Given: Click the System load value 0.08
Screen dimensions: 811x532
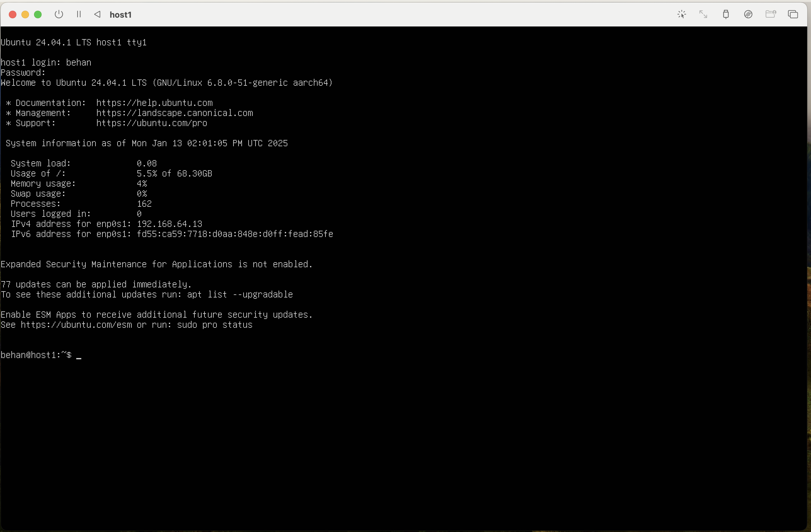Looking at the screenshot, I should (147, 164).
